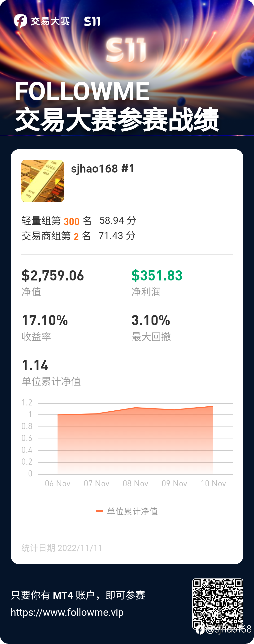Open the gold bars avatar thumbnail

click(43, 181)
